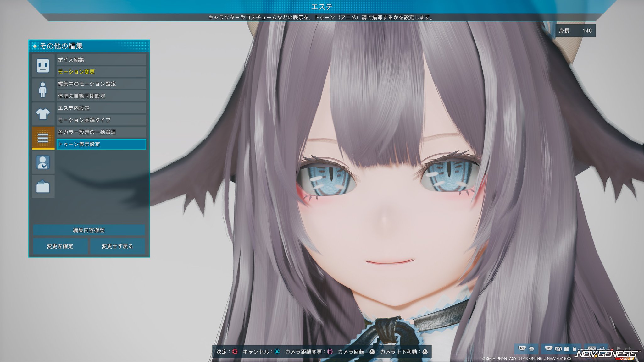Open the costume T-shirt category icon

tap(43, 114)
